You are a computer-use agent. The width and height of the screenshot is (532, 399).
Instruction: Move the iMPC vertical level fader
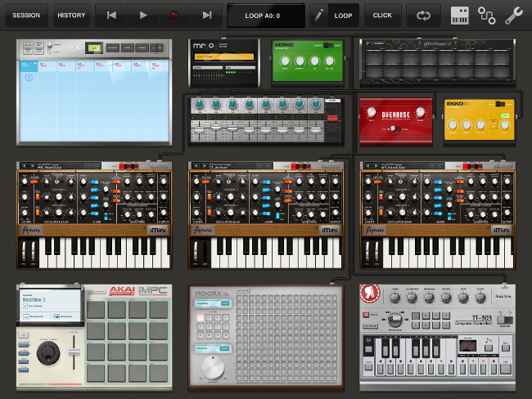(x=74, y=352)
